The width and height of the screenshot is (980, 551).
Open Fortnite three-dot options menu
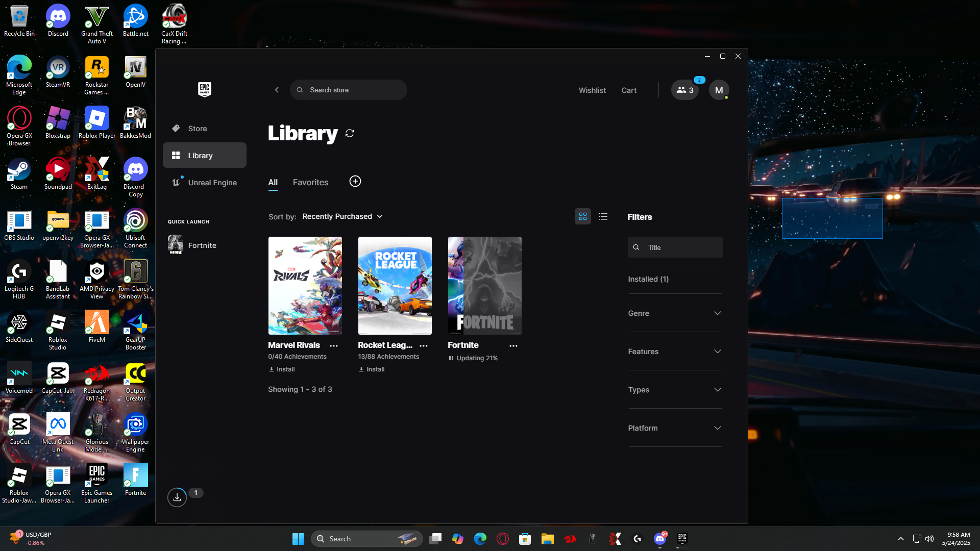pyautogui.click(x=513, y=346)
